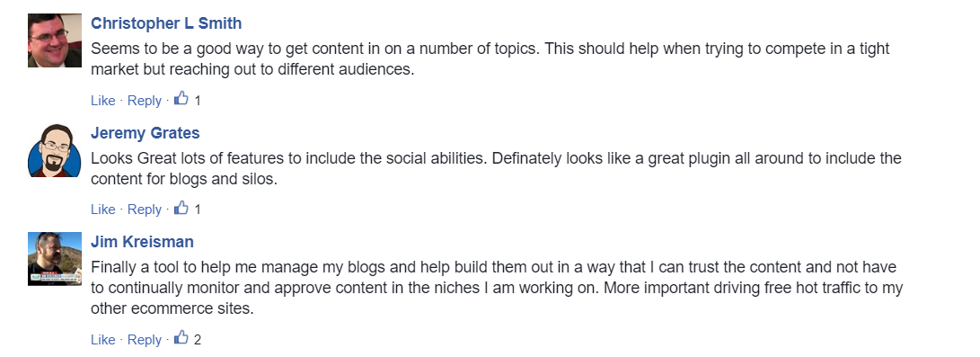
Task: Click thumbs-up icon on Jeremy Grates' comment
Action: click(181, 209)
